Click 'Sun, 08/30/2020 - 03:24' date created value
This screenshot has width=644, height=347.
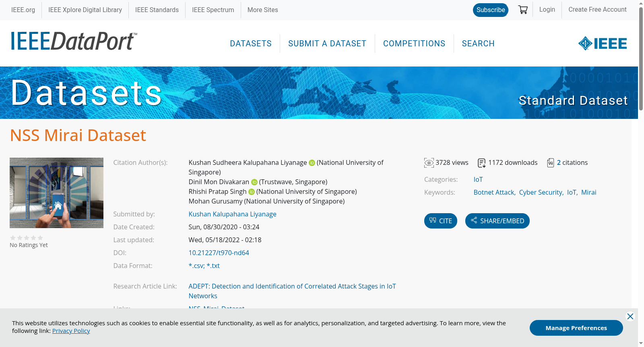pyautogui.click(x=224, y=227)
